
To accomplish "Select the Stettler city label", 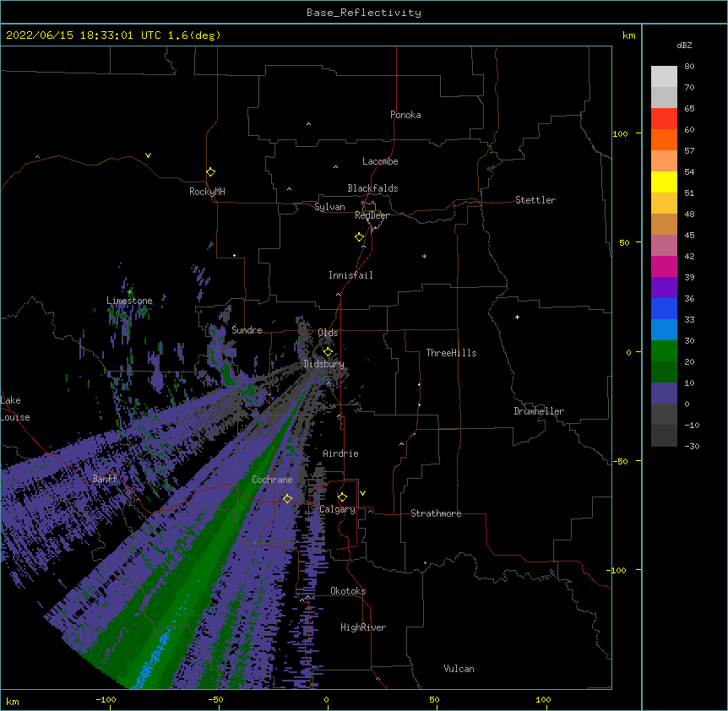I will [x=535, y=200].
